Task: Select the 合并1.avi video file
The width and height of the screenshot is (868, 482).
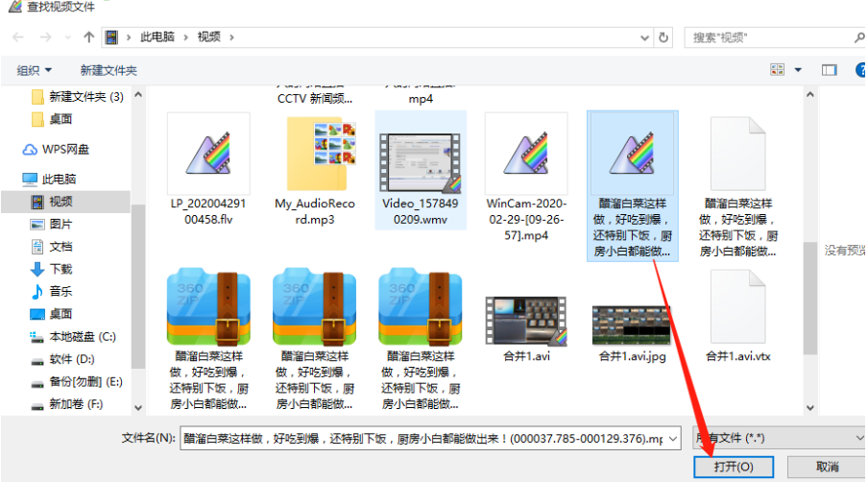Action: point(526,321)
